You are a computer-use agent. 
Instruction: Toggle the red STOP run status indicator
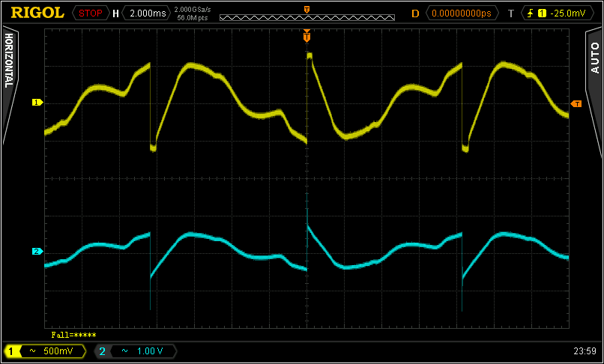click(90, 13)
